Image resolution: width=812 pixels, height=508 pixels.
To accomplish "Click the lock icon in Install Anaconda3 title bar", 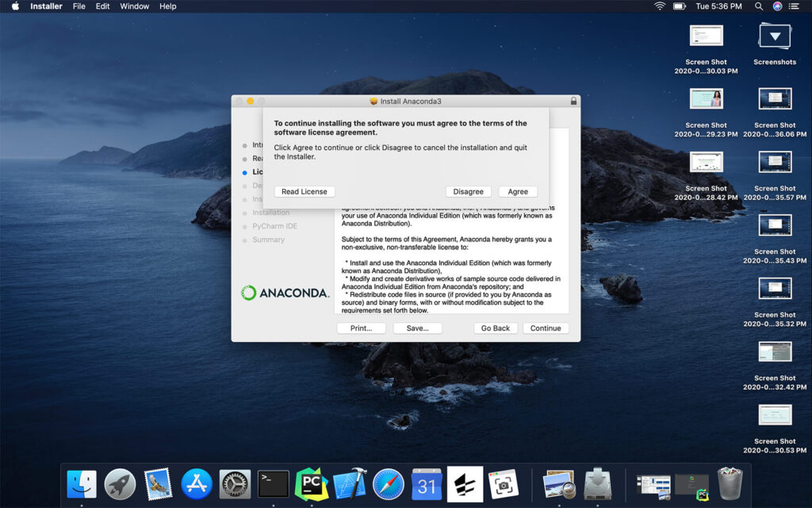I will click(x=573, y=101).
